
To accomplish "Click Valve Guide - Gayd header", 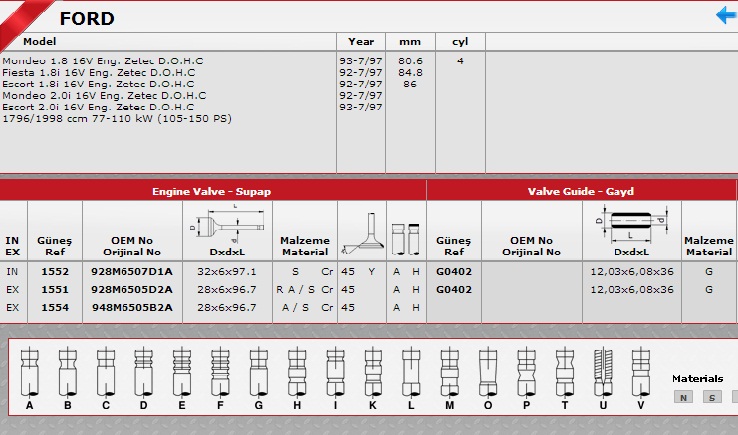I will [581, 191].
